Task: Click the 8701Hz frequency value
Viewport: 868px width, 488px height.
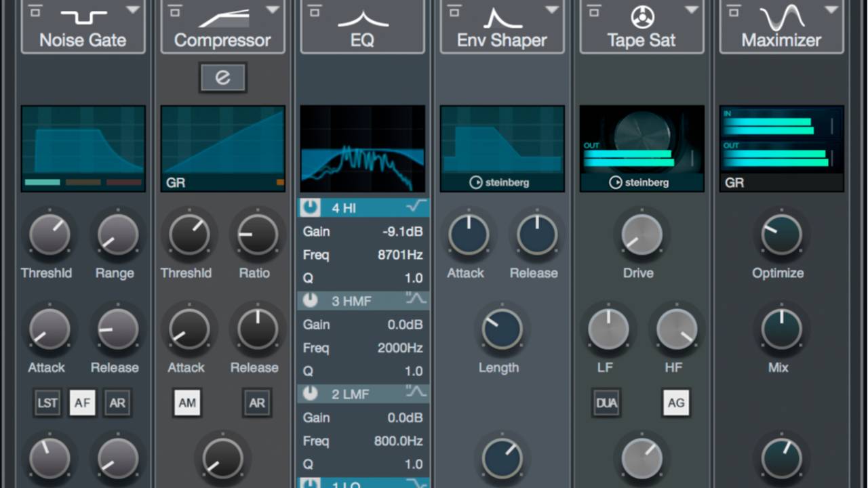Action: (x=400, y=256)
